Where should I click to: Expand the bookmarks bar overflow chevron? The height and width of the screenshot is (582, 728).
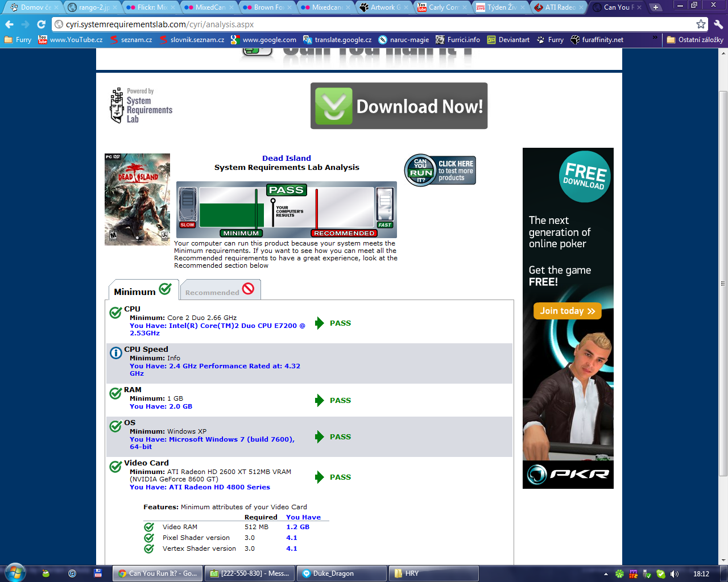point(655,39)
